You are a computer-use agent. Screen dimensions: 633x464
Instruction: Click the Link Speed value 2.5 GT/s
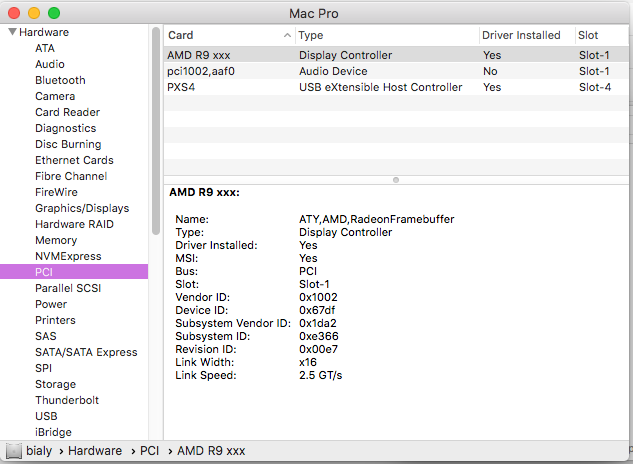click(321, 375)
